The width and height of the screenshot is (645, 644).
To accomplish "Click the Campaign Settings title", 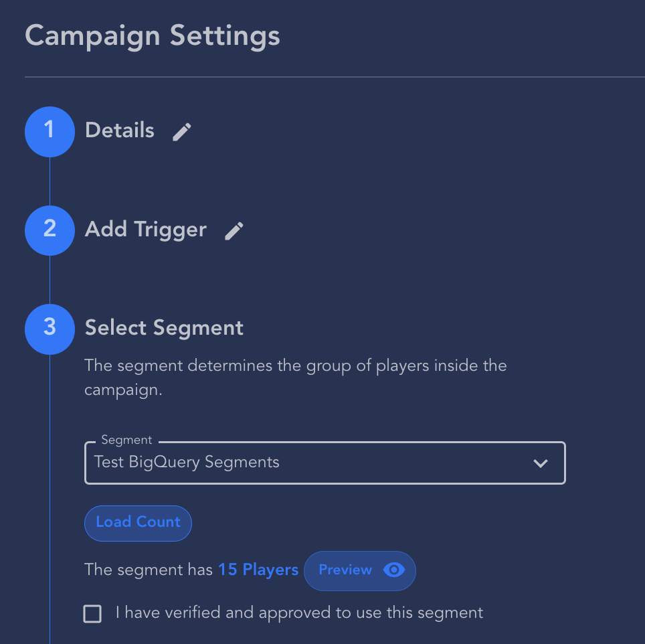I will coord(153,35).
